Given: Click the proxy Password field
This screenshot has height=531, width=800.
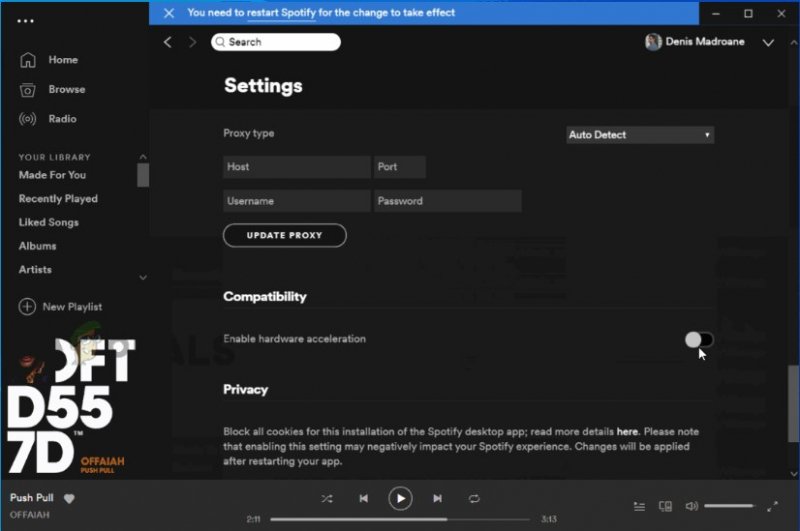Looking at the screenshot, I should tap(447, 201).
